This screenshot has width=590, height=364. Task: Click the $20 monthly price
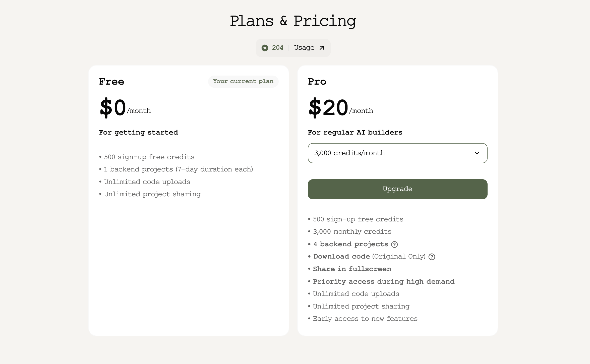point(328,108)
